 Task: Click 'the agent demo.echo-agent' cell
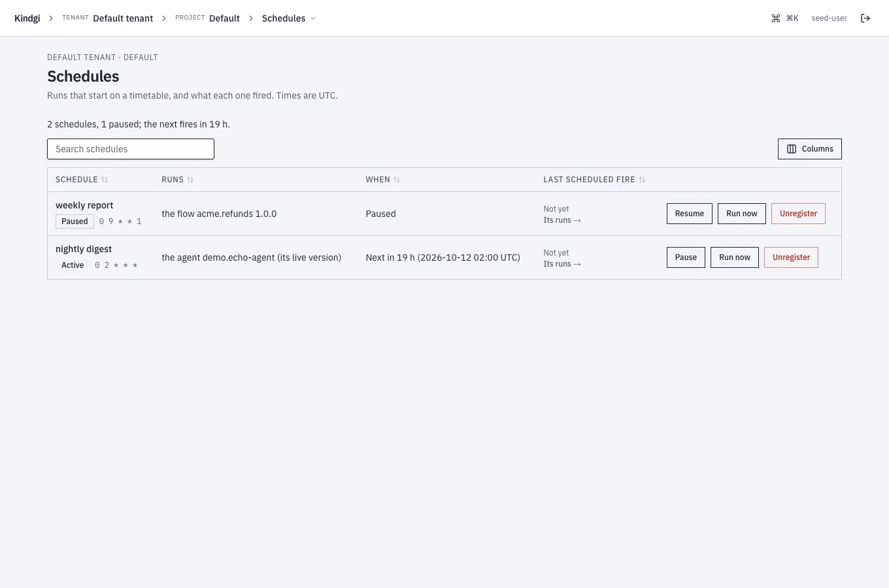click(251, 257)
